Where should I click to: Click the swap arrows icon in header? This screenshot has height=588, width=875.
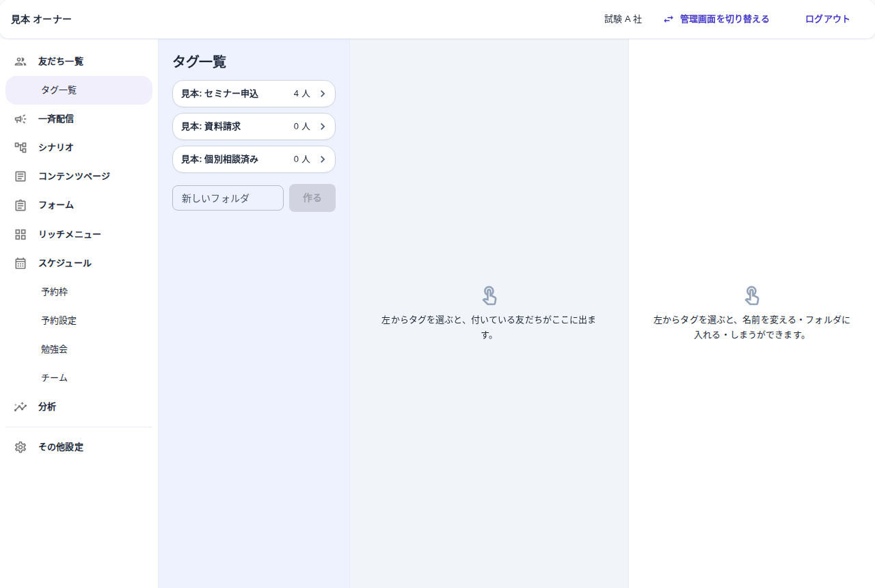tap(669, 19)
